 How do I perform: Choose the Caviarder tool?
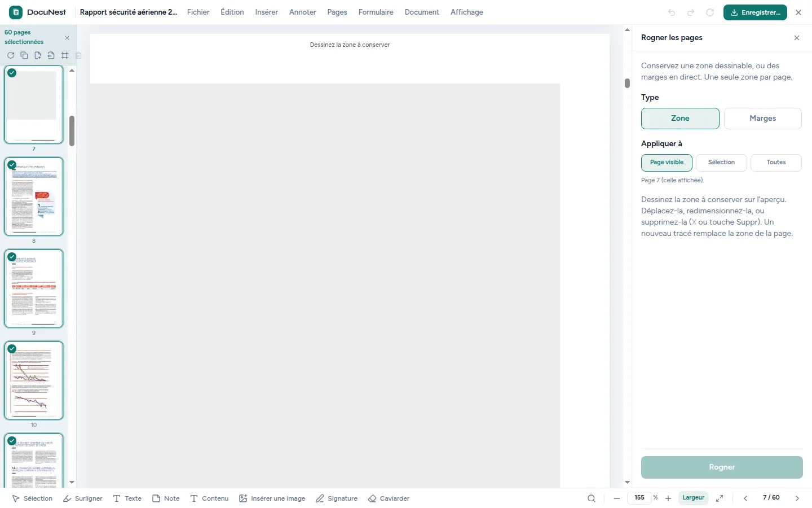tap(389, 498)
